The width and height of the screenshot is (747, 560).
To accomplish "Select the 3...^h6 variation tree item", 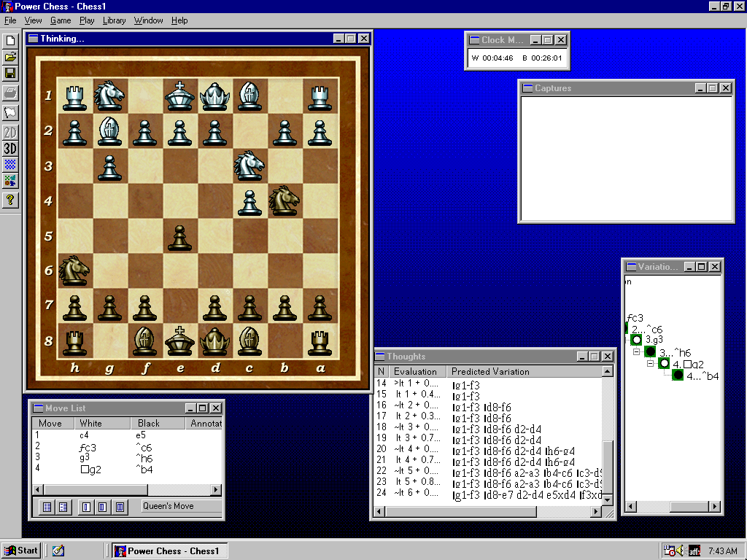I will pos(675,353).
